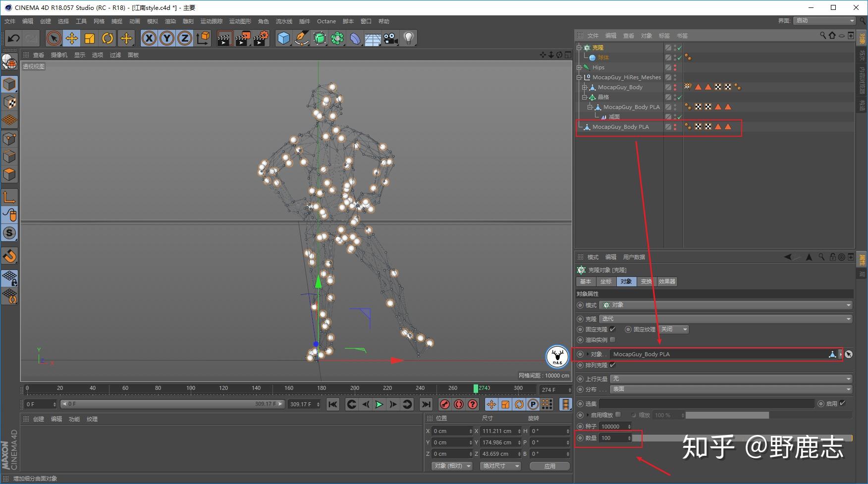The height and width of the screenshot is (484, 868).
Task: Switch to the 效果器 tab
Action: click(667, 281)
